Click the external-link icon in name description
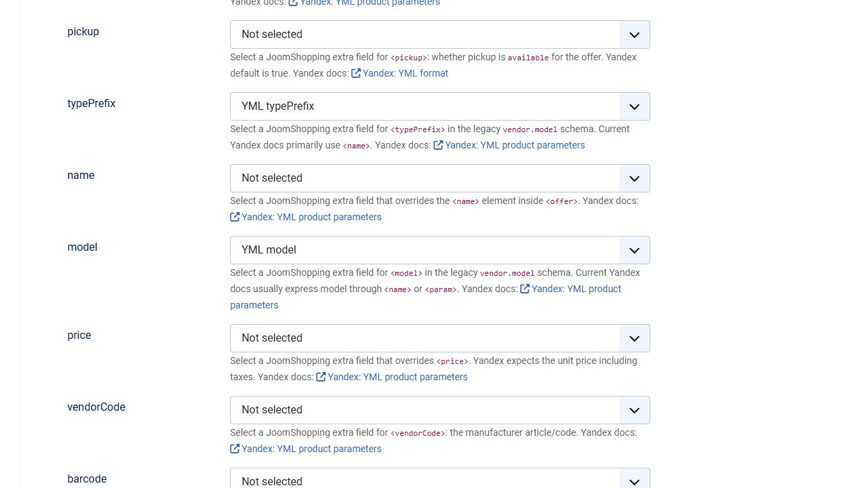868x488 pixels. pos(235,217)
